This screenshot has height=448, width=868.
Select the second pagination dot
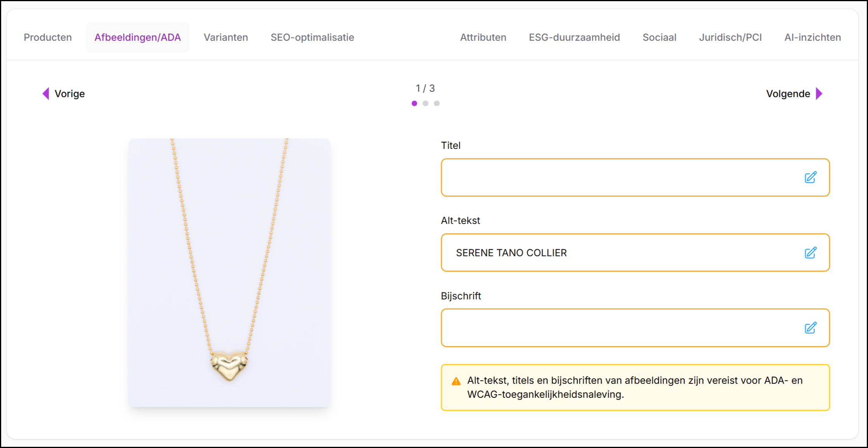tap(425, 103)
